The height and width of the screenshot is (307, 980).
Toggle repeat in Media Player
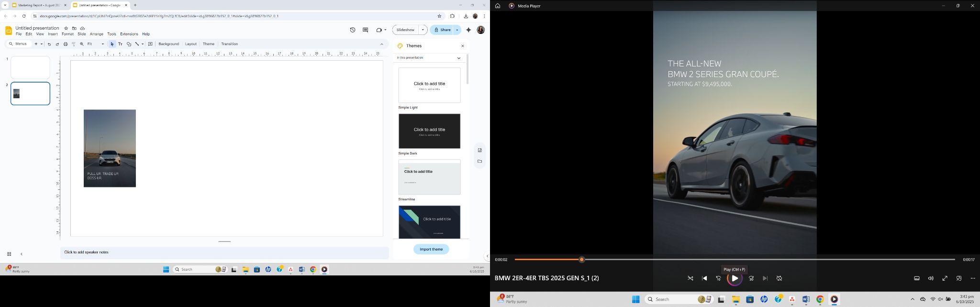click(779, 278)
